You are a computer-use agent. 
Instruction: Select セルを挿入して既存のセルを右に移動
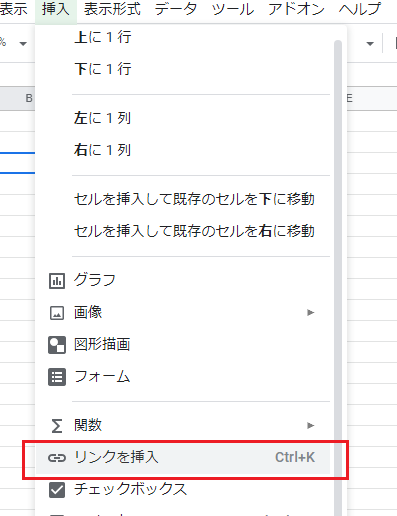tap(194, 231)
